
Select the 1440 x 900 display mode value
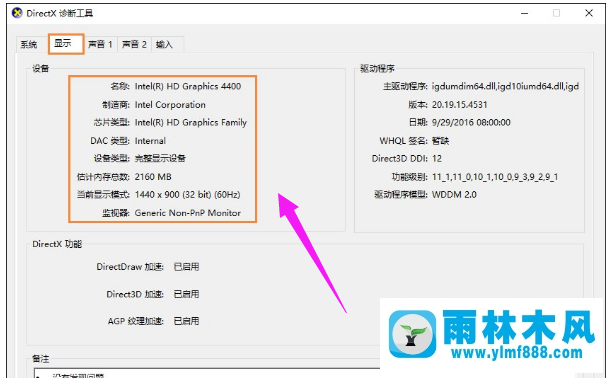[187, 195]
